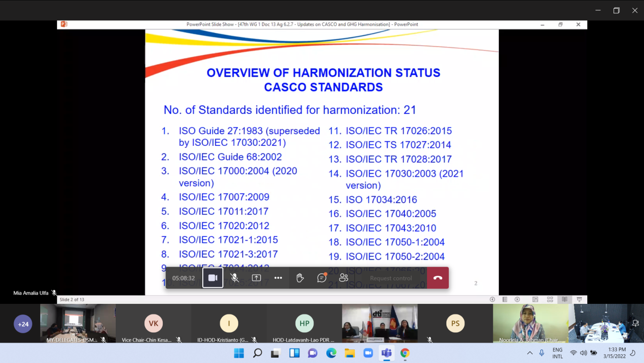Expand the hidden system tray icons chevron
The width and height of the screenshot is (644, 363).
click(x=530, y=353)
